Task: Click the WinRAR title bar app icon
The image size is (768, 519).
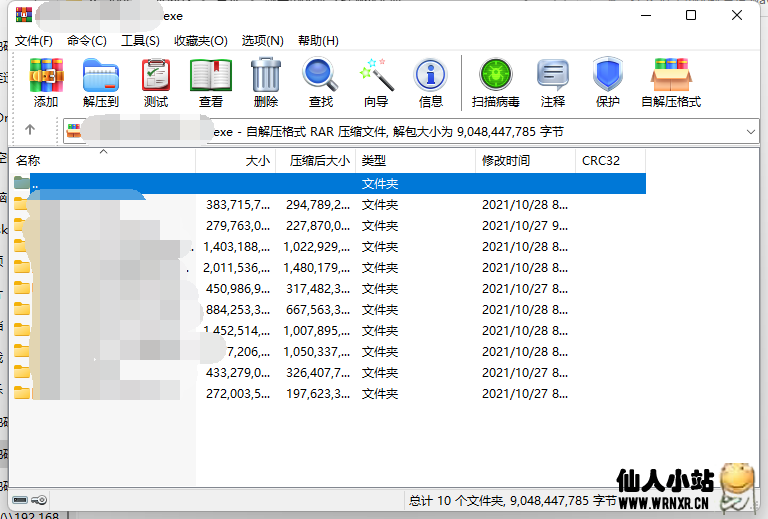Action: pyautogui.click(x=24, y=15)
